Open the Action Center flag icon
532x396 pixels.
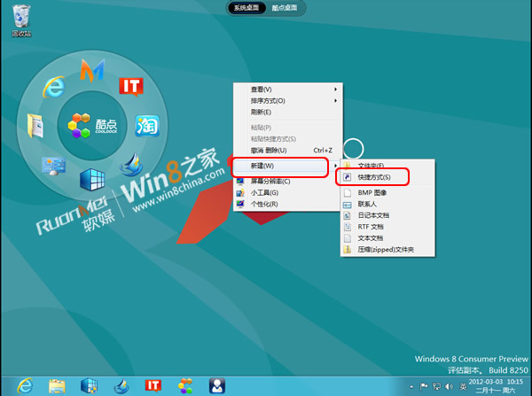pyautogui.click(x=424, y=386)
